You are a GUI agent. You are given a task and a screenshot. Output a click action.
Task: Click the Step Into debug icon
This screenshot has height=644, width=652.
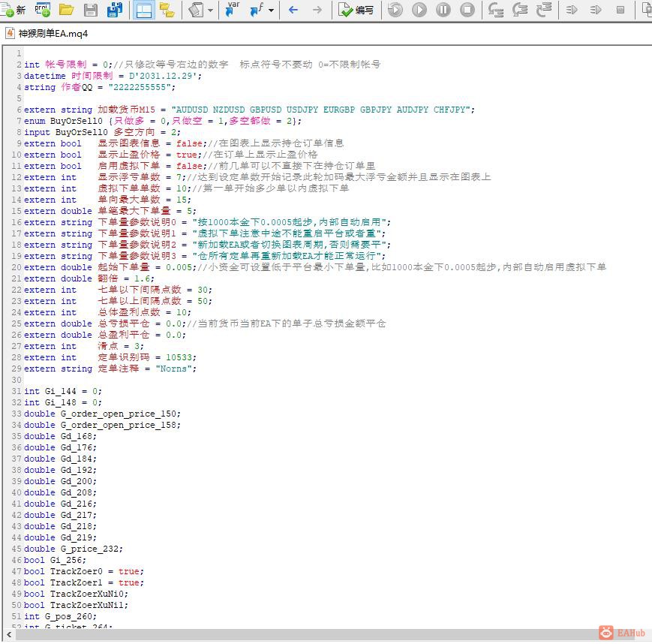496,10
